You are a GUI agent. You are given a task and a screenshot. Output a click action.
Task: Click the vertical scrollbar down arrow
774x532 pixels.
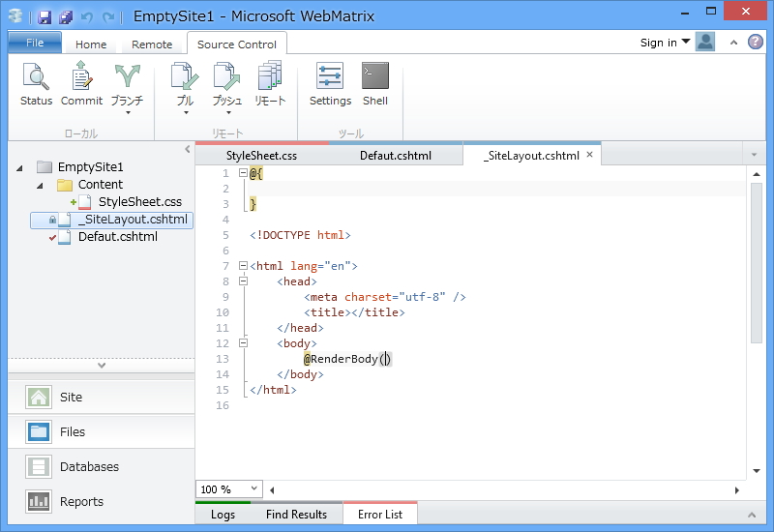coord(757,471)
